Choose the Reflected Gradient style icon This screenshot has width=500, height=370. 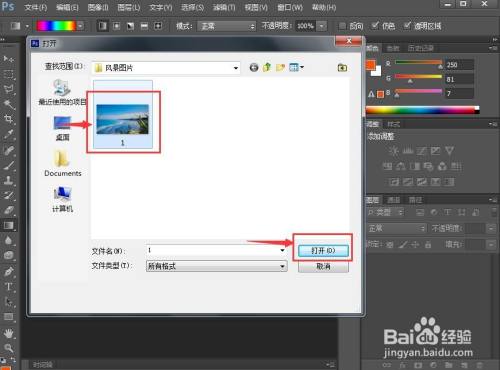[x=144, y=26]
